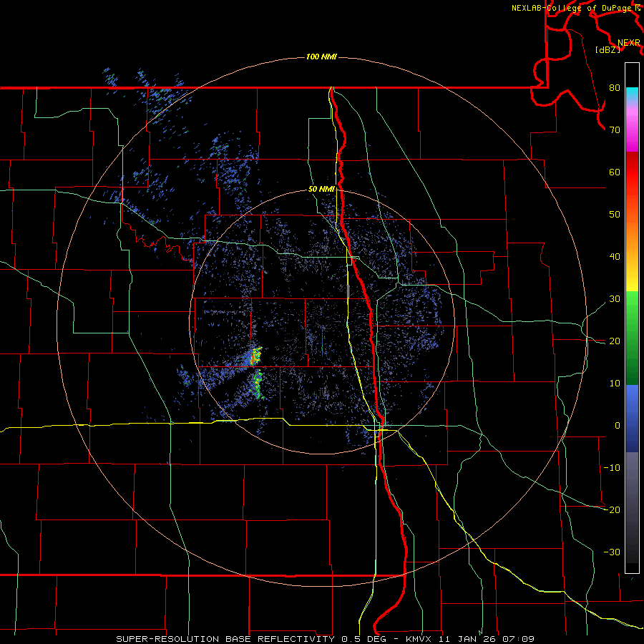Click the 80 value on the dBZ scale
Screen dimensions: 644x644
coord(615,88)
